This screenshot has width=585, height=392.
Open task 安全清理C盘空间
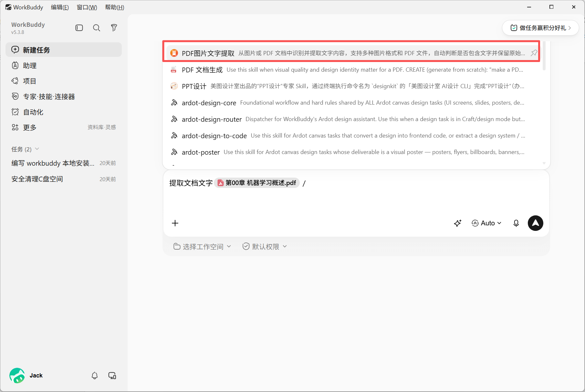click(x=64, y=179)
